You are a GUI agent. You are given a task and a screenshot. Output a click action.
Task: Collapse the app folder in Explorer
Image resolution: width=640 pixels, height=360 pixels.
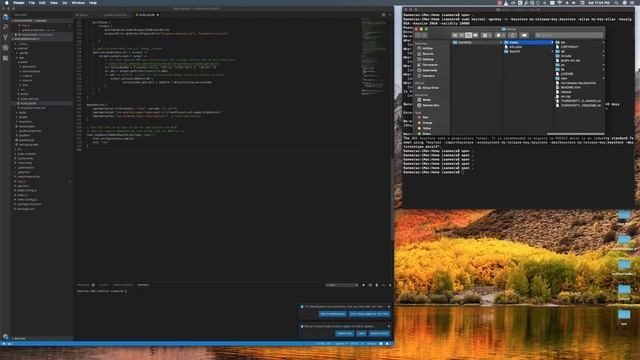[x=21, y=58]
